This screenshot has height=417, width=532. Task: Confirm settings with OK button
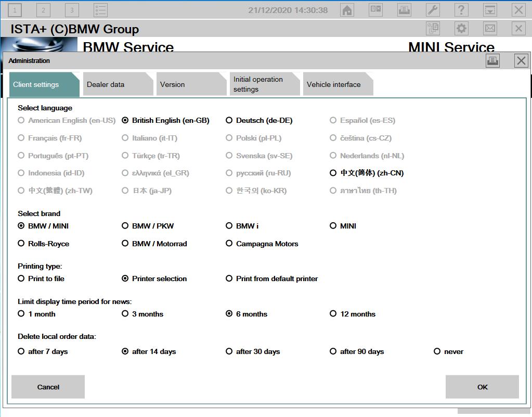(482, 387)
